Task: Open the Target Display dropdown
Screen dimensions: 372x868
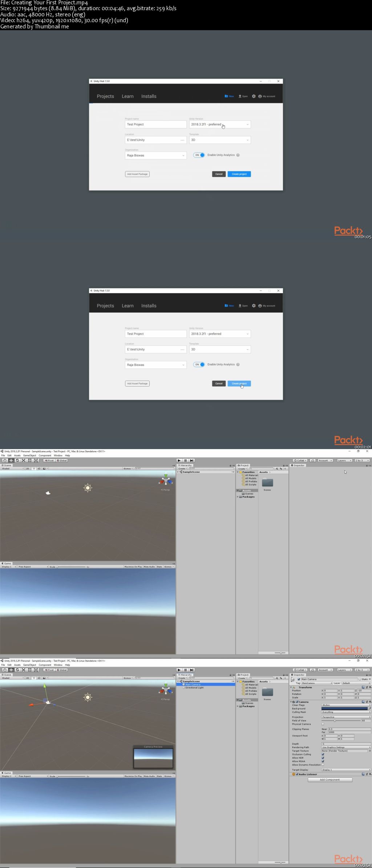Action: [x=346, y=770]
